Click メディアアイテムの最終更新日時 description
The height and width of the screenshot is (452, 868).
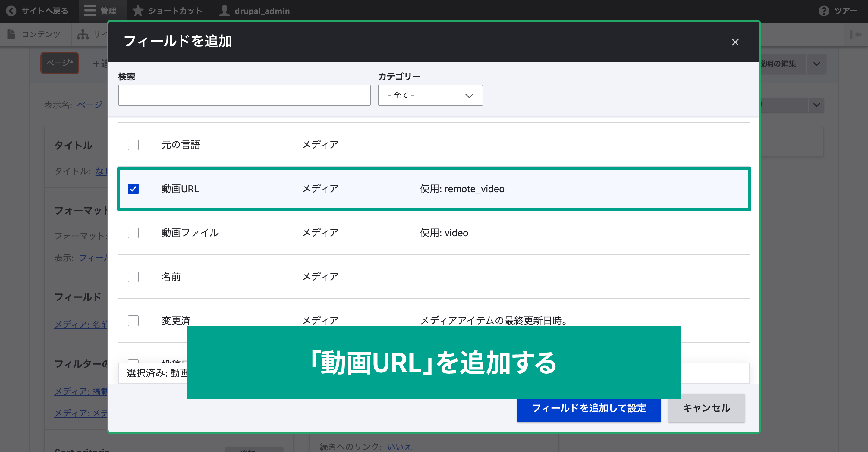tap(494, 321)
